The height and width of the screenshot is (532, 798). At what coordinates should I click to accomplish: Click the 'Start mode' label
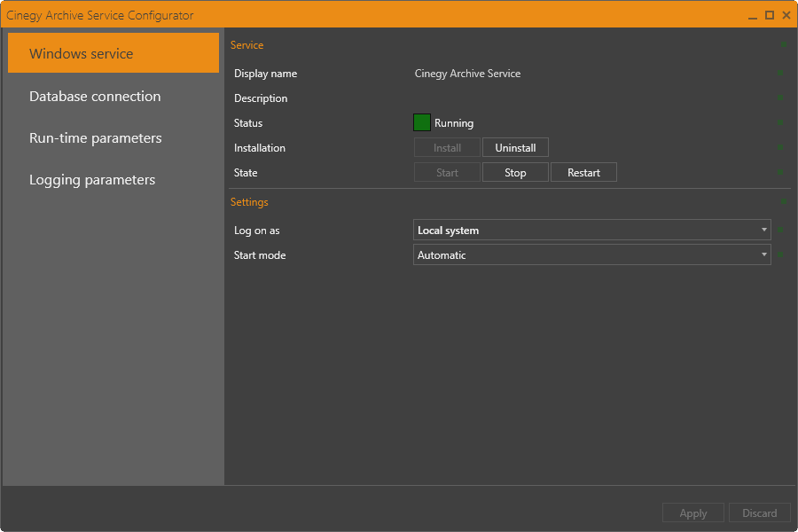click(x=260, y=255)
